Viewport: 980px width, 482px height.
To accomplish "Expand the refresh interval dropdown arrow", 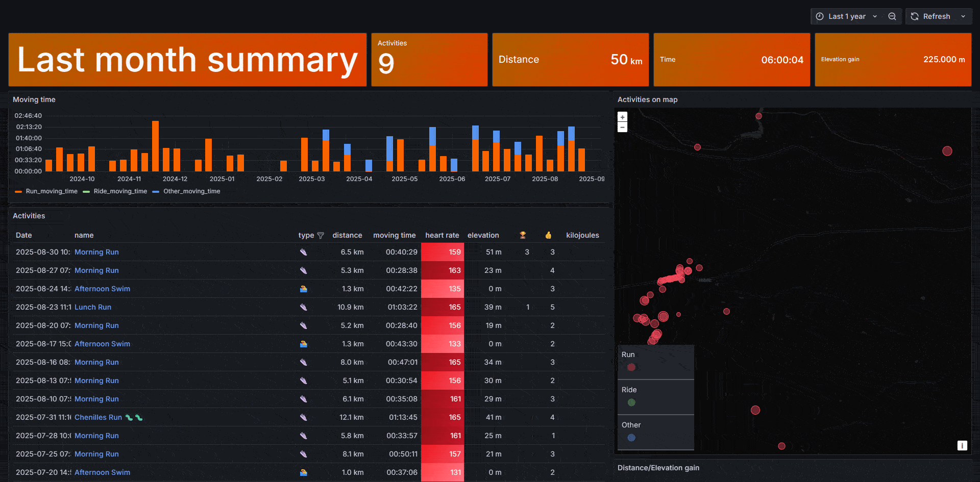I will [x=963, y=16].
